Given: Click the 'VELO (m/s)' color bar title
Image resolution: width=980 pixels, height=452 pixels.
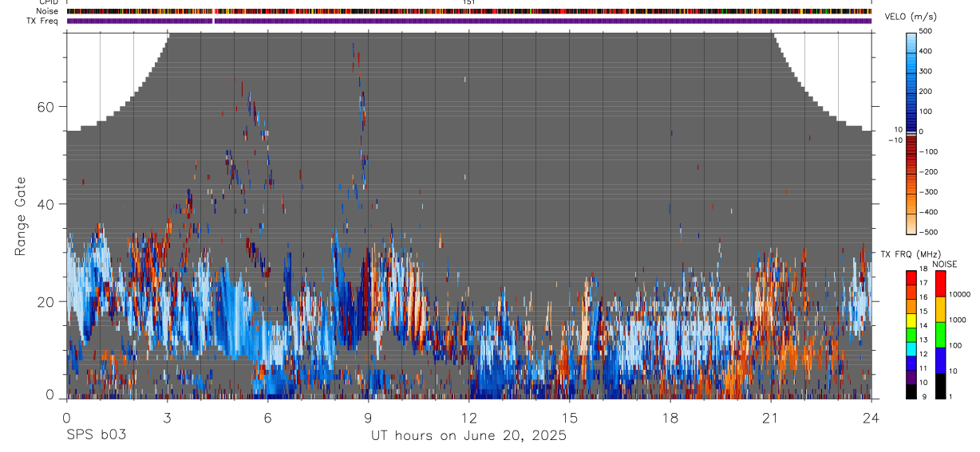Looking at the screenshot, I should [910, 17].
